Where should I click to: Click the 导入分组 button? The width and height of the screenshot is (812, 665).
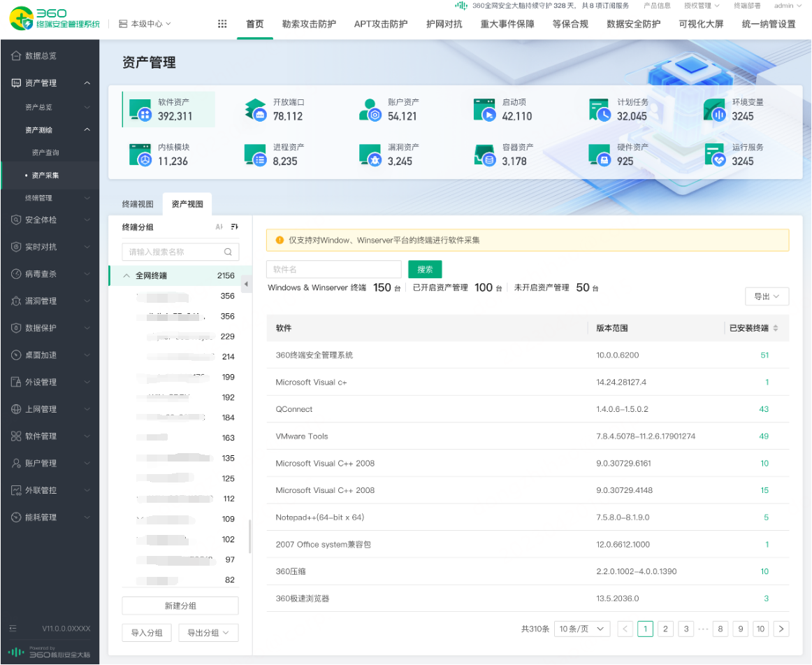click(147, 633)
